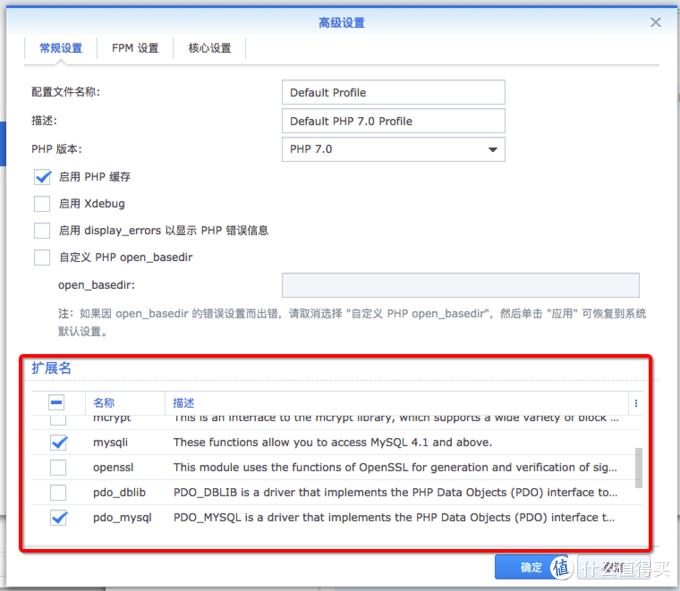680x591 pixels.
Task: Select the pdo_dblib row name text
Action: coord(119,493)
